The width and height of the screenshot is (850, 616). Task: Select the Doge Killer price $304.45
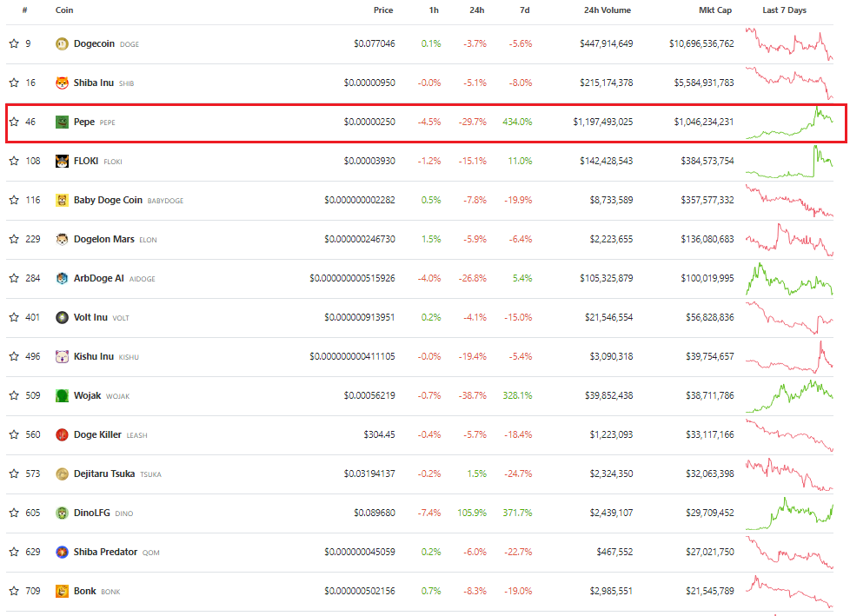pyautogui.click(x=380, y=434)
